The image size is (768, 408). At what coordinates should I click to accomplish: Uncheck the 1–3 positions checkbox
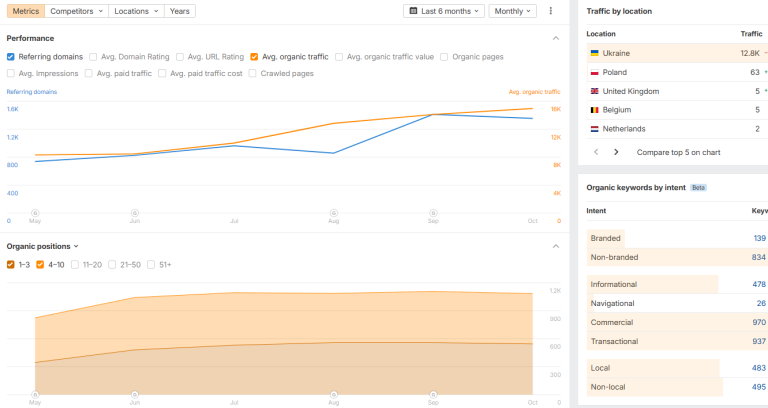coord(10,264)
